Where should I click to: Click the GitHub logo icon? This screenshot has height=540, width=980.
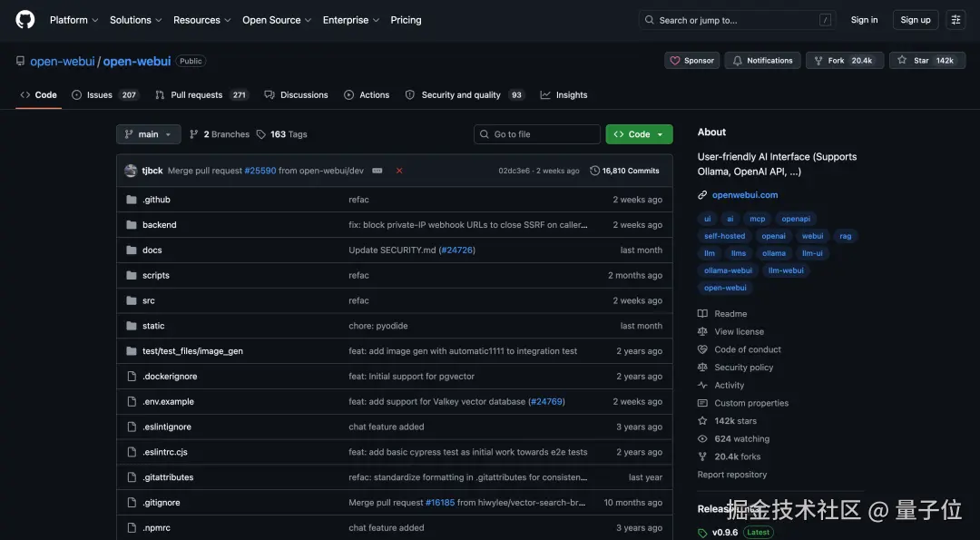(25, 20)
